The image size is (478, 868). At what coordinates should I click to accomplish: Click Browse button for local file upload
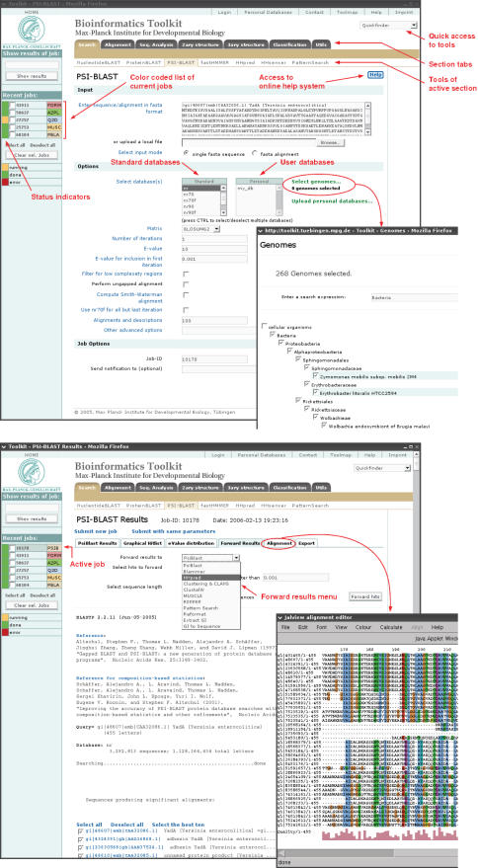click(331, 143)
